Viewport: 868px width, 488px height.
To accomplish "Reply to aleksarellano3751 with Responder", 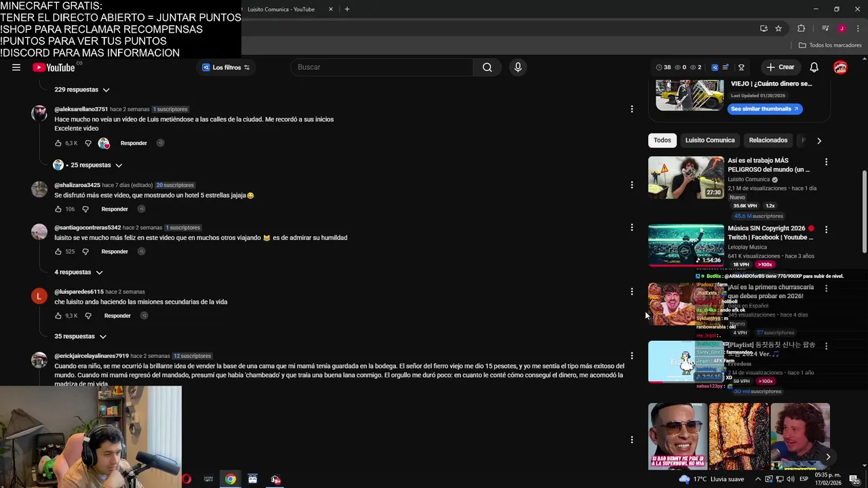I will (x=134, y=143).
